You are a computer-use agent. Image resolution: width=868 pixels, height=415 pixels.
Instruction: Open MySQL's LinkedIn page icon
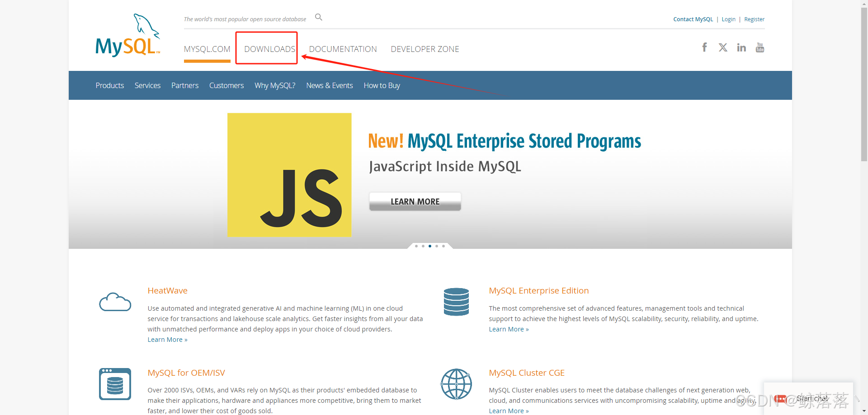click(741, 47)
